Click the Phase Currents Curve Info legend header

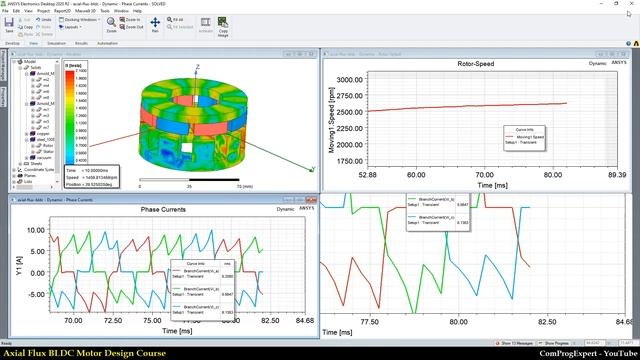pos(196,264)
